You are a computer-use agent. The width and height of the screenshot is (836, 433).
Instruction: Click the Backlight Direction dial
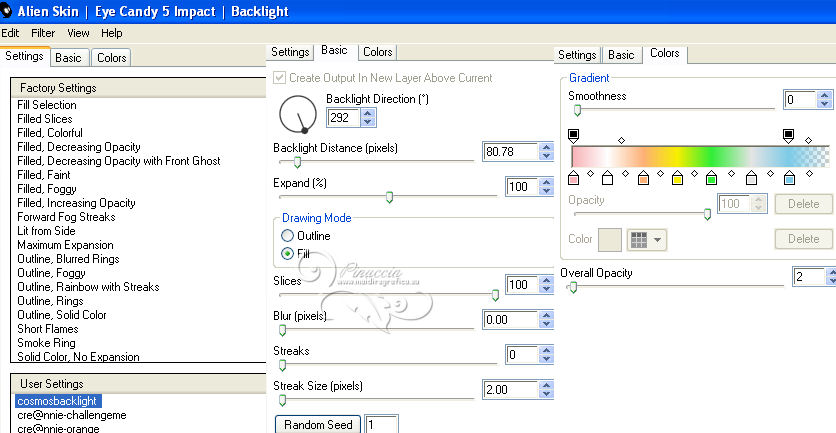(x=298, y=114)
